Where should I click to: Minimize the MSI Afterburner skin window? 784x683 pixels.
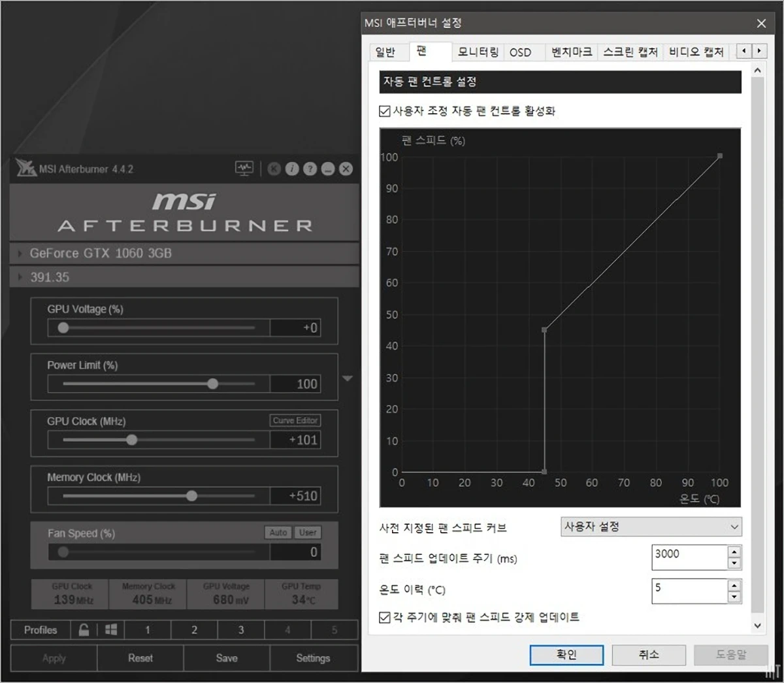(328, 169)
